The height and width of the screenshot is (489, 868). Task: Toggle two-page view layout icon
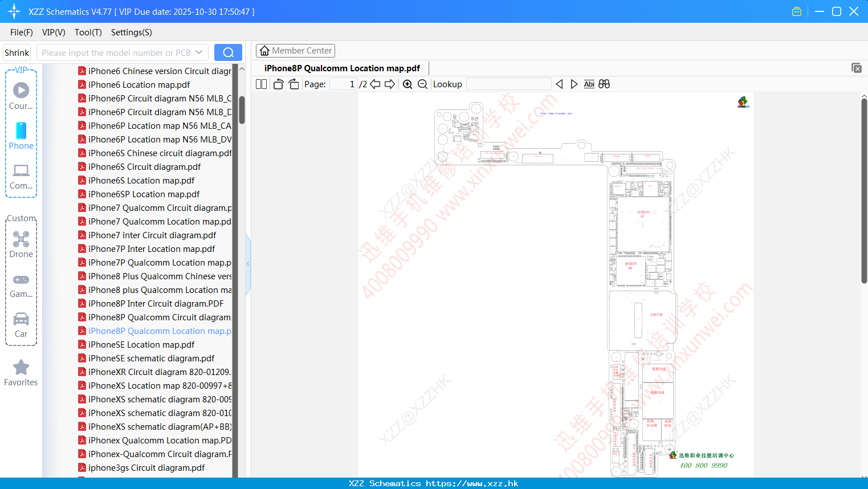coord(261,84)
